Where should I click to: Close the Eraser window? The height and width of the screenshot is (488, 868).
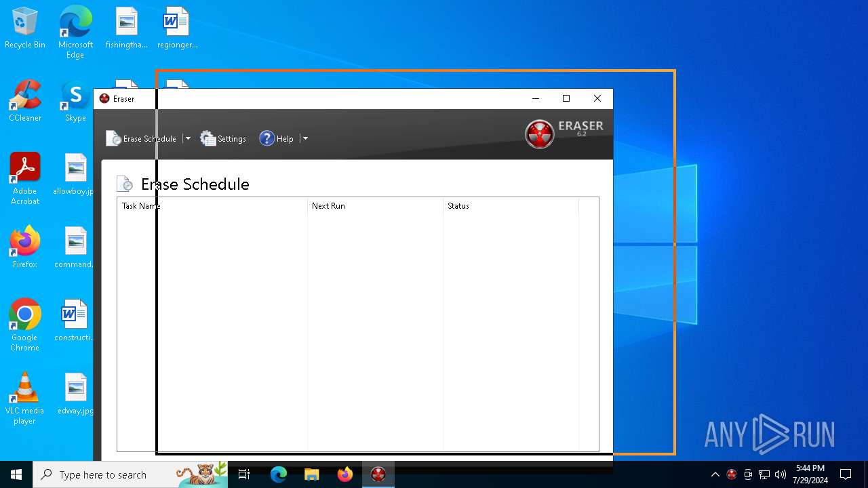(597, 98)
